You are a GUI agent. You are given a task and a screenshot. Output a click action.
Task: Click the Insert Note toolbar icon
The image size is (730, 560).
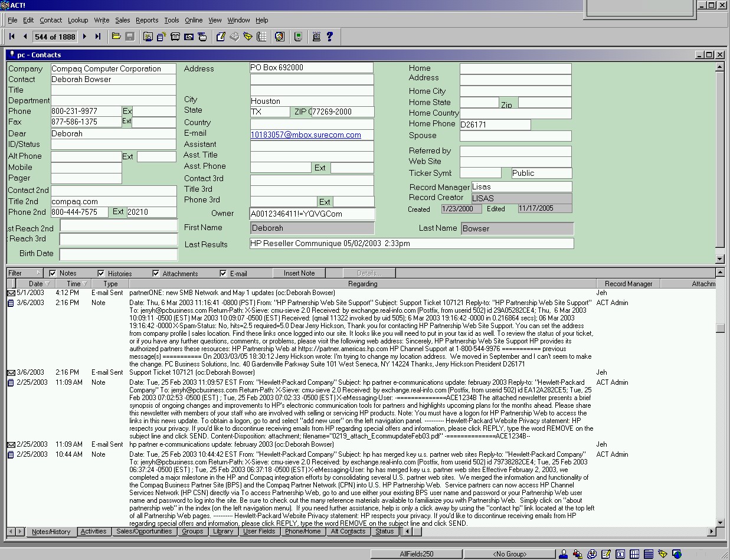162,37
